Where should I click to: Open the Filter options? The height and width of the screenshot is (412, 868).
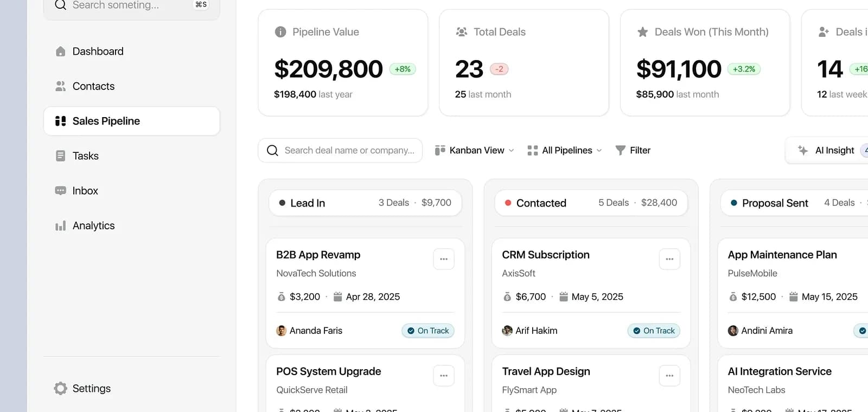point(633,151)
